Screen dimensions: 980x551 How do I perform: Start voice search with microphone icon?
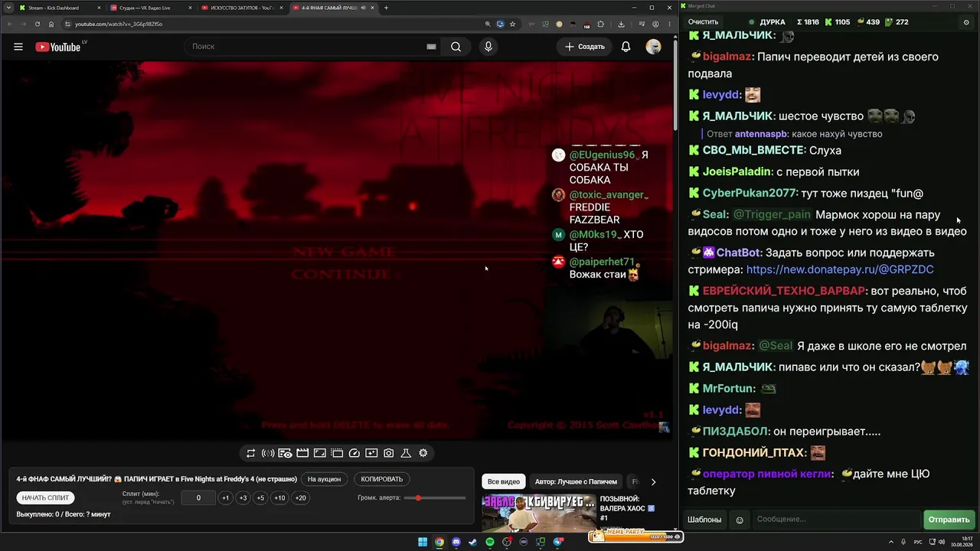click(488, 47)
